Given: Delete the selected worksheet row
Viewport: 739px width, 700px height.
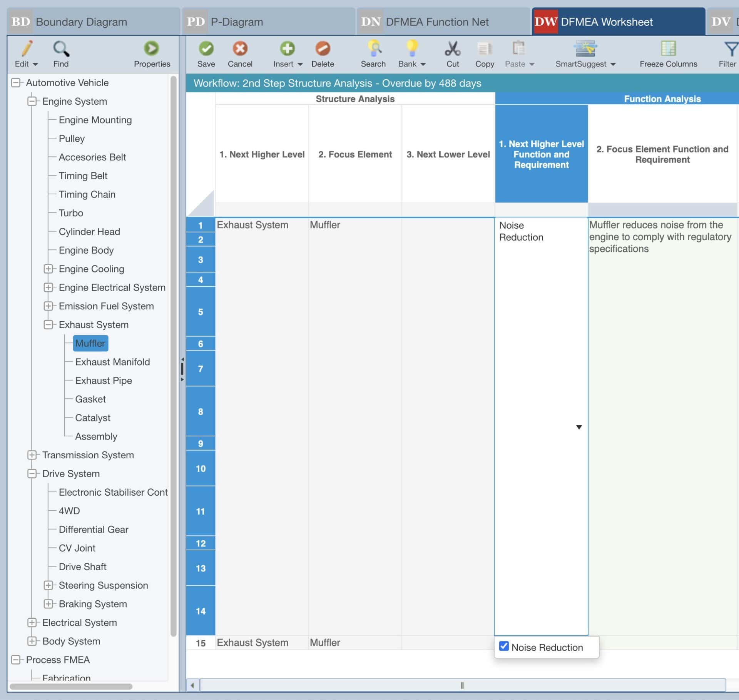Looking at the screenshot, I should tap(323, 54).
